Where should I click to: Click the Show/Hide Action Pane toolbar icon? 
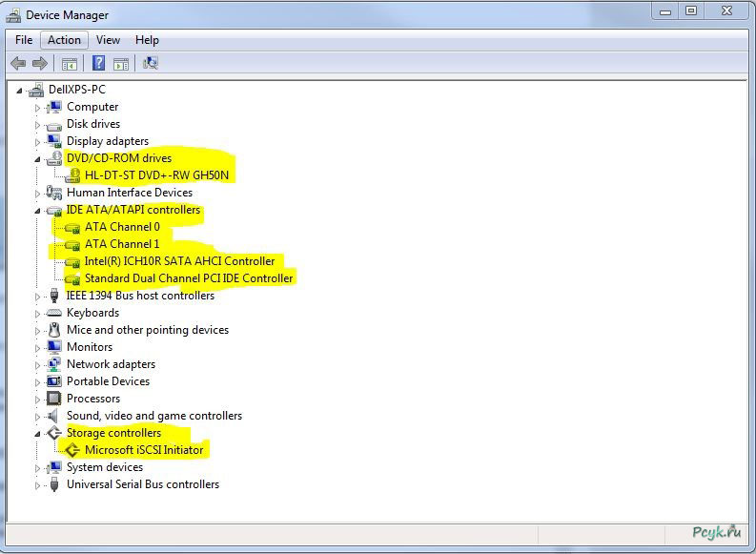pos(121,64)
